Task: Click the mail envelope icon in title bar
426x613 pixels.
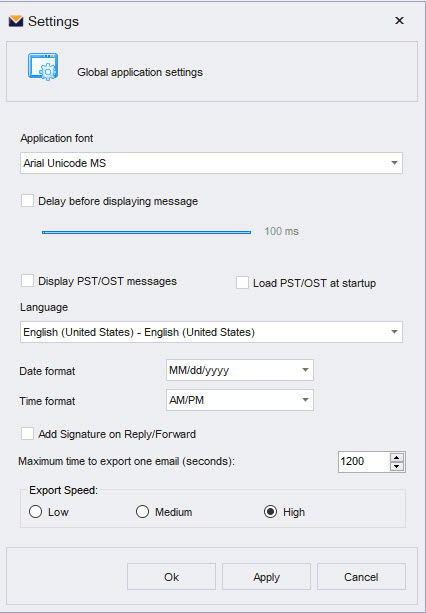Action: [x=16, y=21]
